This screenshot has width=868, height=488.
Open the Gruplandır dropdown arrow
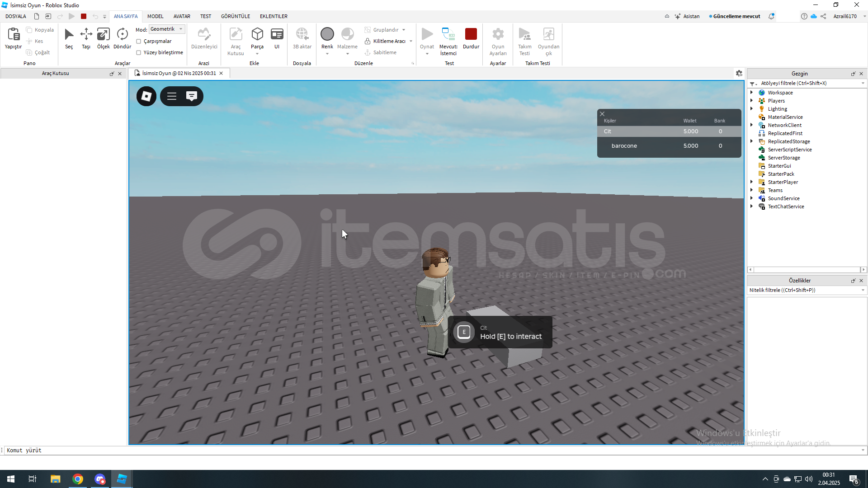[404, 30]
